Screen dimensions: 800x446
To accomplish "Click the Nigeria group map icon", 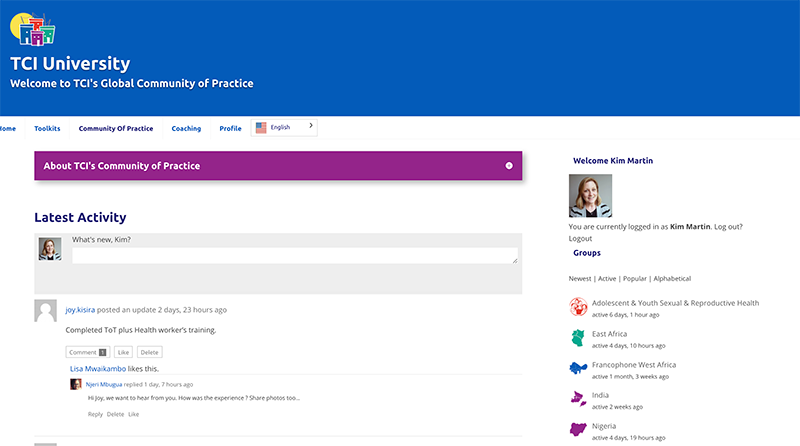I will tap(578, 430).
